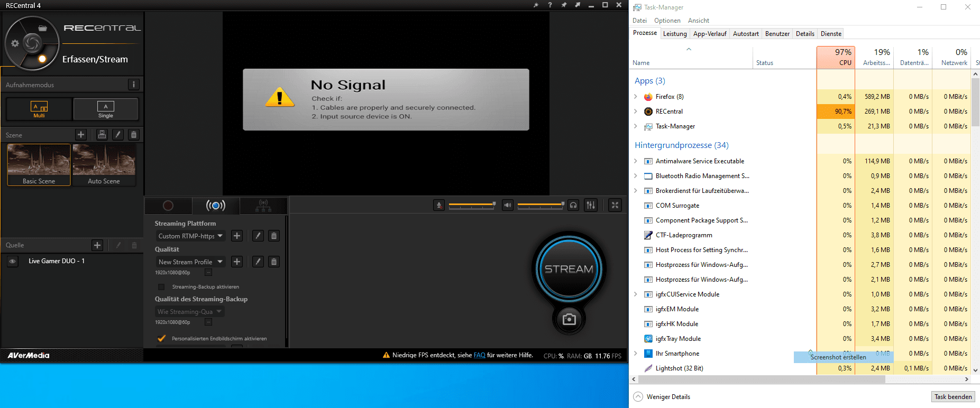Delete the selected scene with trash icon
This screenshot has width=980, height=408.
coord(134,135)
